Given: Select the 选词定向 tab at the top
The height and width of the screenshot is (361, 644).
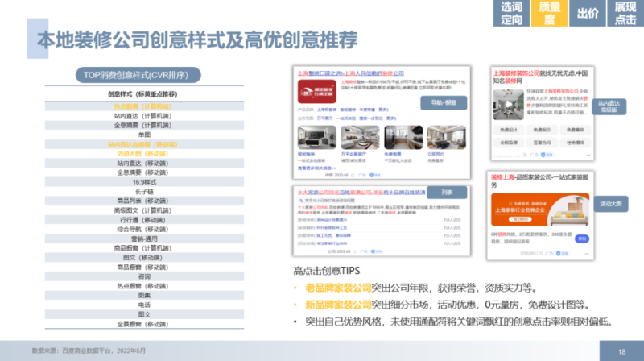Looking at the screenshot, I should tap(511, 13).
